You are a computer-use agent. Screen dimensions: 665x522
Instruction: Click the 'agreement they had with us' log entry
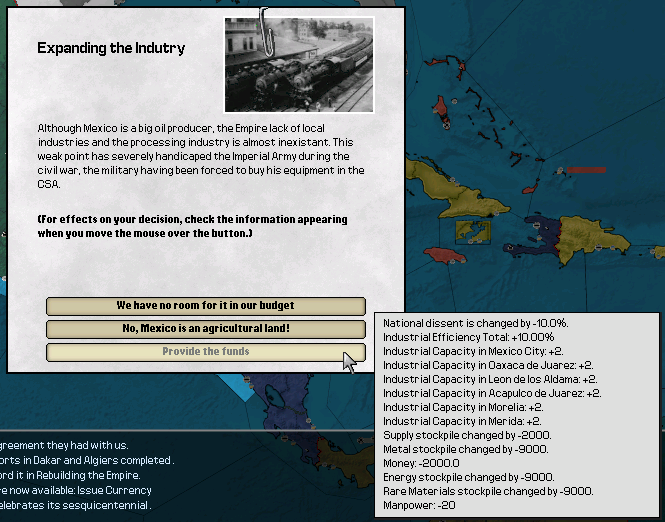tap(64, 446)
